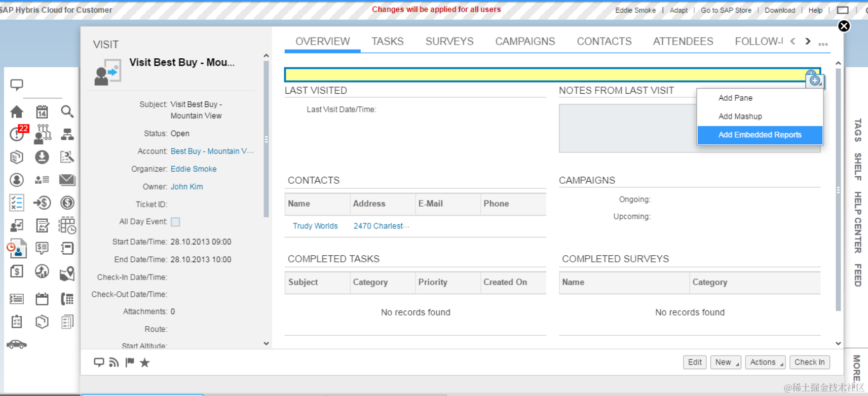Click overview area scroll-down arrow
Image resolution: width=868 pixels, height=396 pixels.
tap(838, 343)
